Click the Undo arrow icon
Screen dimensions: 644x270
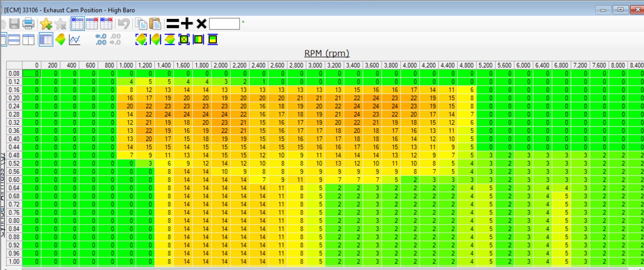click(x=123, y=23)
